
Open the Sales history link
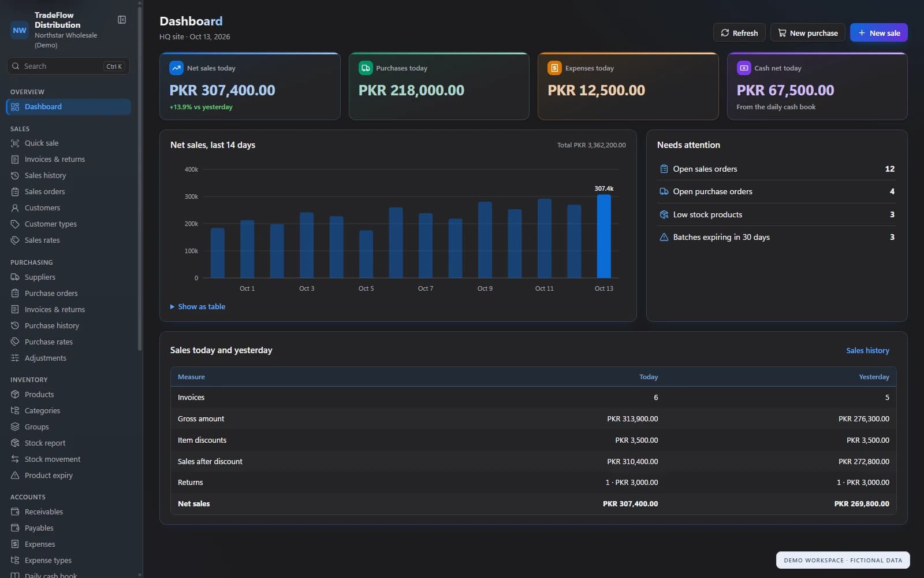click(x=867, y=351)
